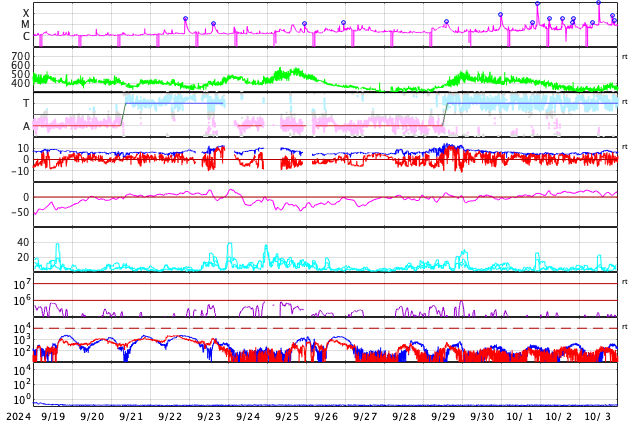Image resolution: width=634 pixels, height=424 pixels.
Task: Pick the flare marker late on 9/30
Action: click(x=501, y=15)
